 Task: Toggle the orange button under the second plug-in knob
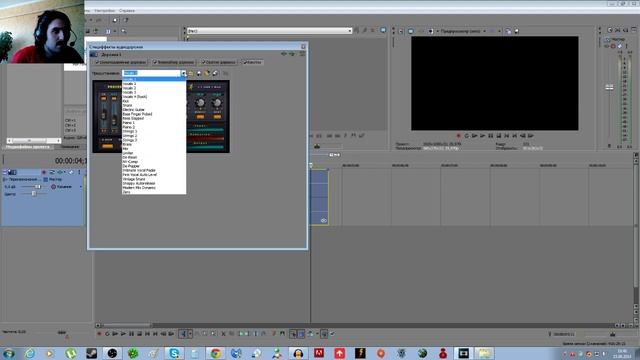pos(217,117)
